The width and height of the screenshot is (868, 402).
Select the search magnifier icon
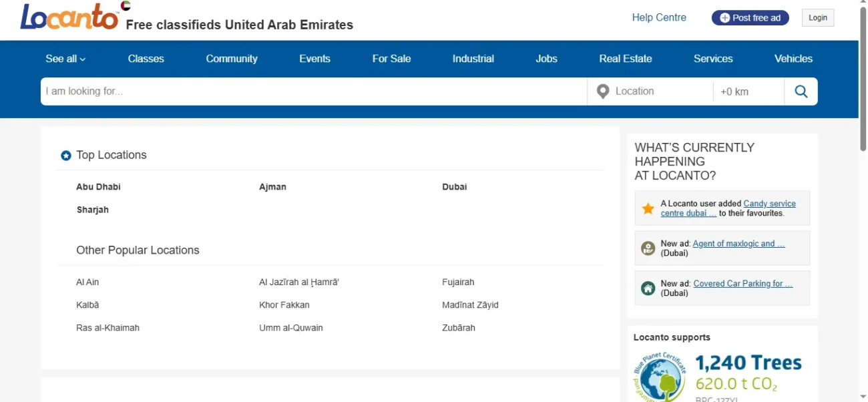pyautogui.click(x=801, y=91)
